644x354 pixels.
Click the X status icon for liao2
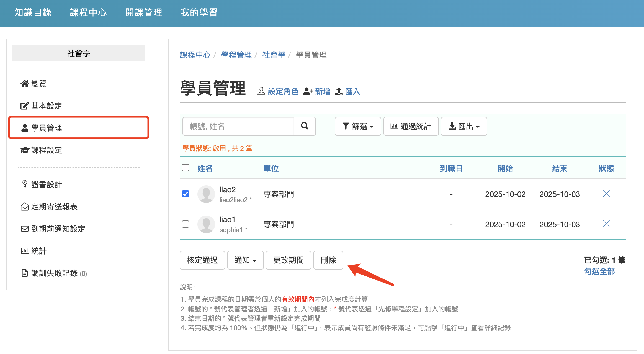point(606,194)
